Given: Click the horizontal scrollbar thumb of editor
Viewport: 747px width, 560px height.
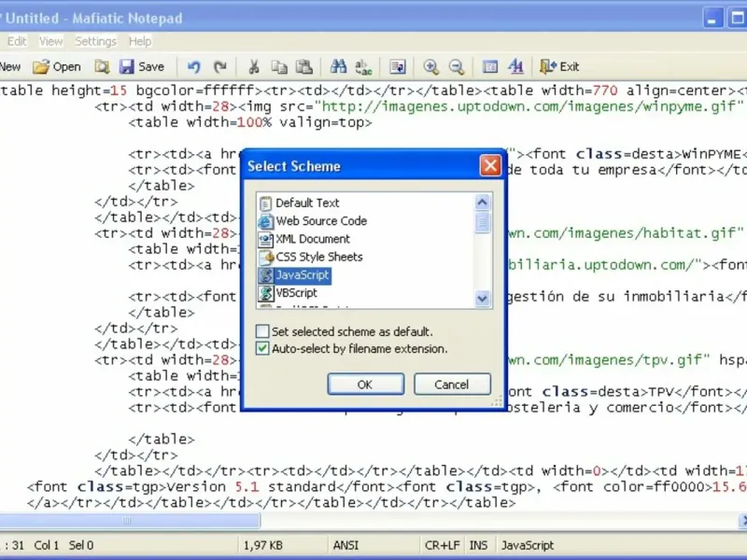Looking at the screenshot, I should click(x=130, y=521).
